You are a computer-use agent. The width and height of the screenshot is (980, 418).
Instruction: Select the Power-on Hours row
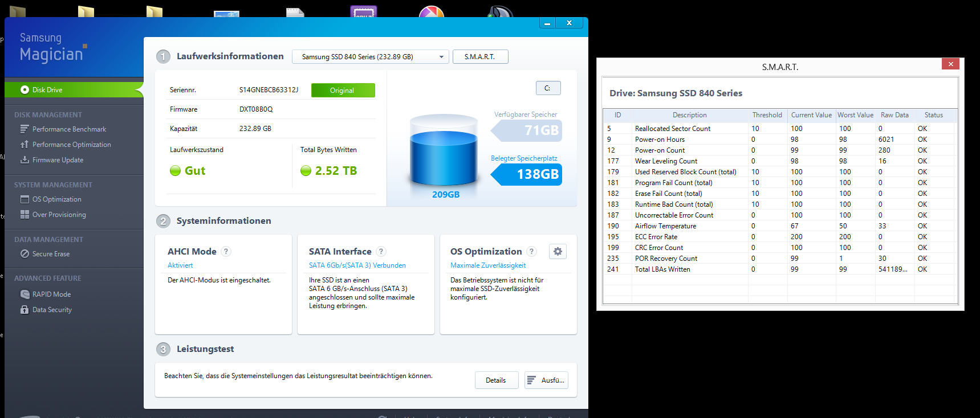pyautogui.click(x=780, y=140)
